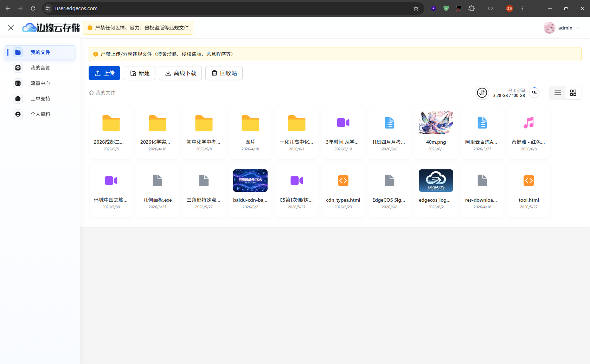Open the tool.html code file
The image size is (590, 364).
[x=529, y=190]
